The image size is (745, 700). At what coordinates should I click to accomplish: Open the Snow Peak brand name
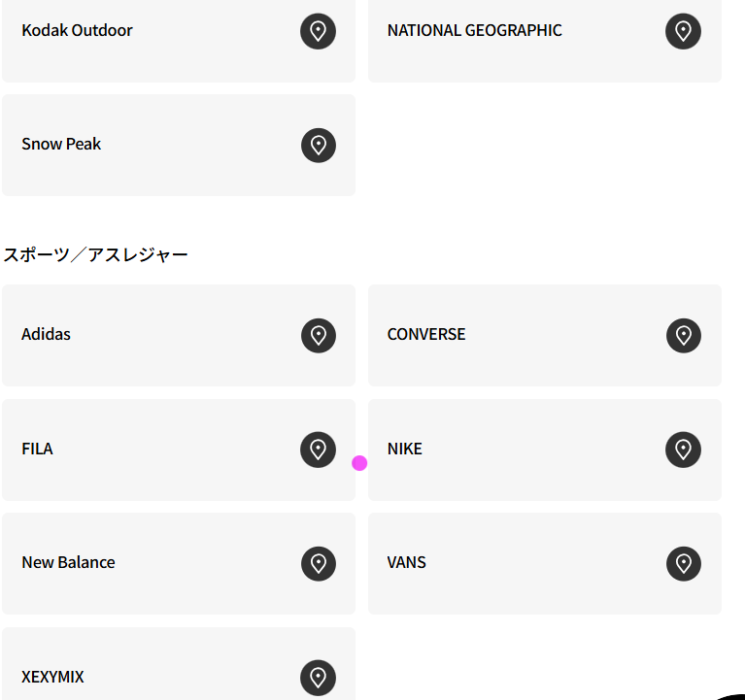61,144
